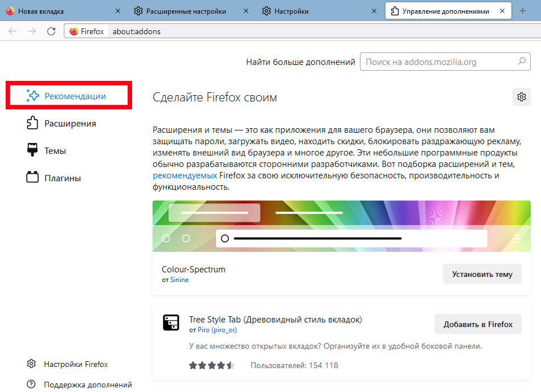Switch to the Настройки tab
541x392 pixels.
click(320, 11)
